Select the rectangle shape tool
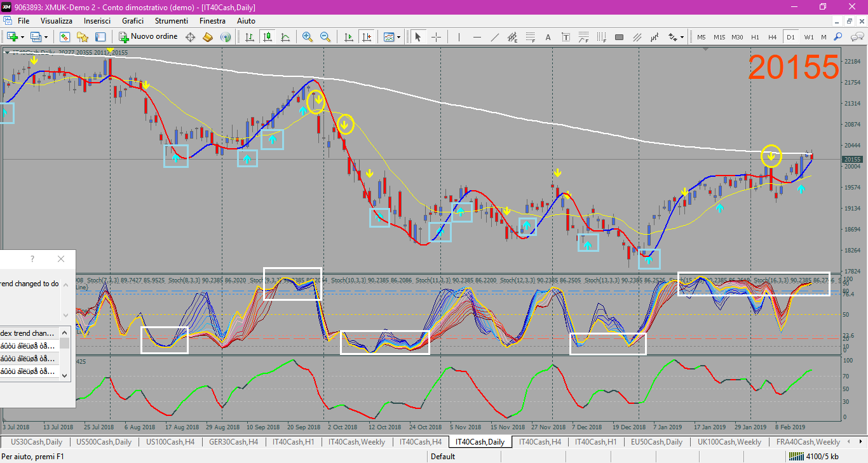Image resolution: width=868 pixels, height=463 pixels. (619, 37)
